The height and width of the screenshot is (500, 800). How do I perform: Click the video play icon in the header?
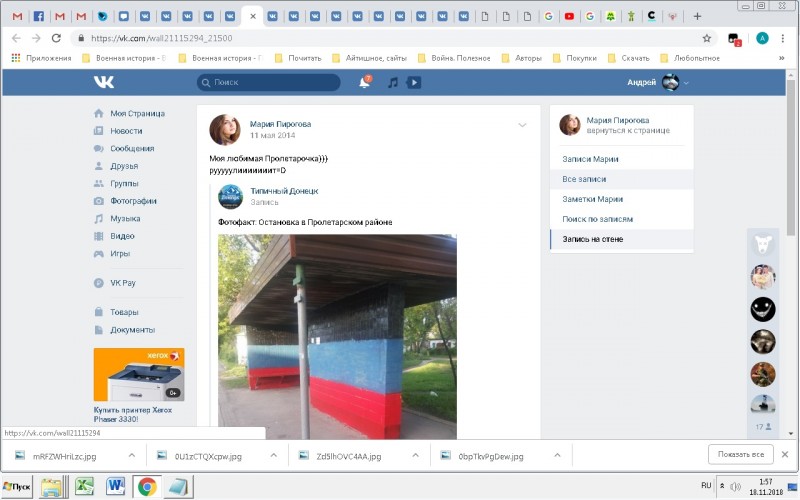coord(414,82)
